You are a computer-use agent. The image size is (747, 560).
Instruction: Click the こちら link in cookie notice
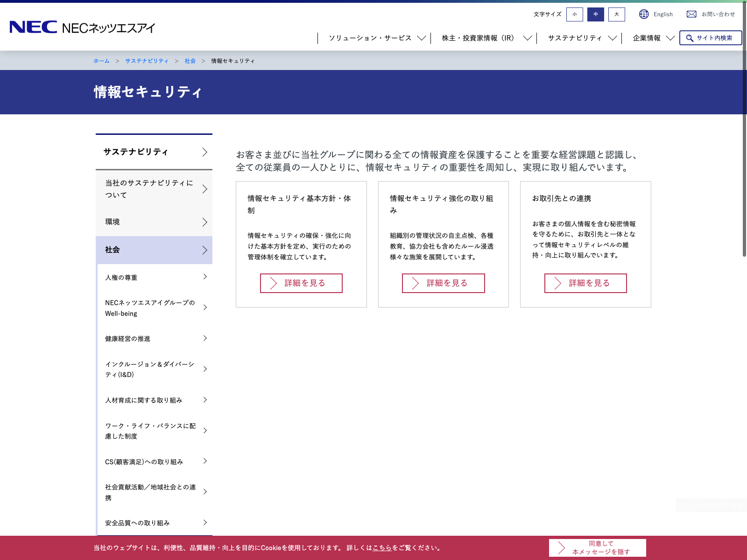(x=382, y=548)
